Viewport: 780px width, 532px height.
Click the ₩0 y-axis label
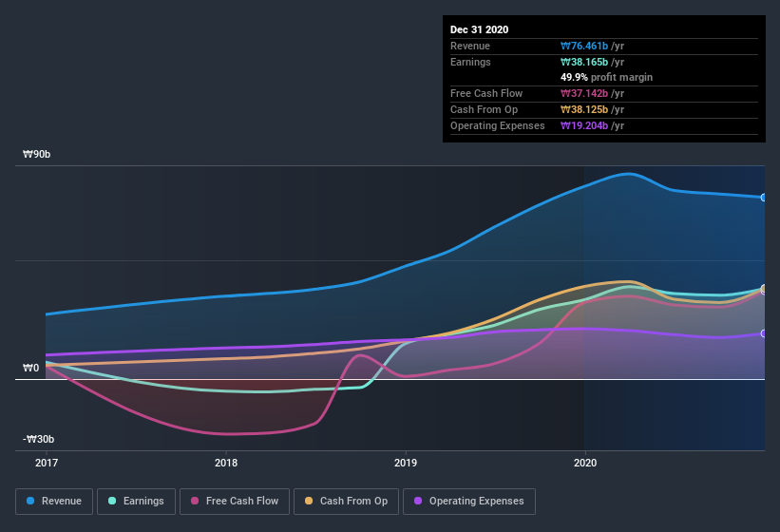(30, 369)
